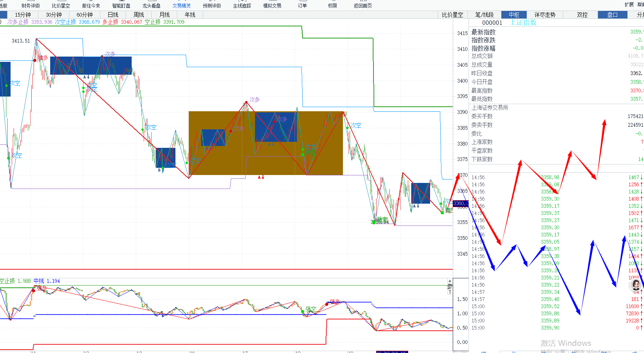Switch to the 日线 period tab
644x353 pixels.
coord(113,15)
